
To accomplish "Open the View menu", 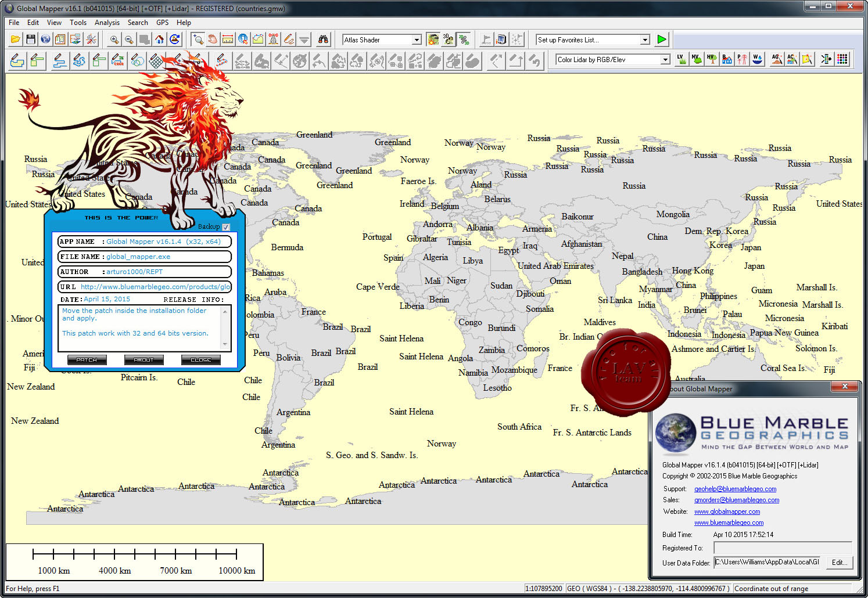I will [54, 23].
